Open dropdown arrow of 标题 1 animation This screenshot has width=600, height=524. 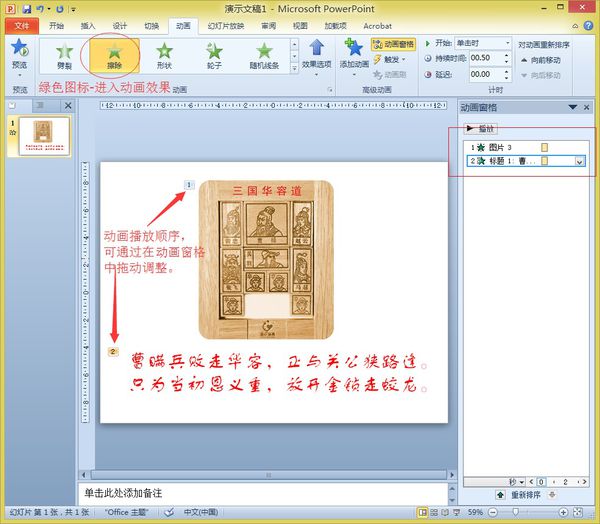(579, 162)
